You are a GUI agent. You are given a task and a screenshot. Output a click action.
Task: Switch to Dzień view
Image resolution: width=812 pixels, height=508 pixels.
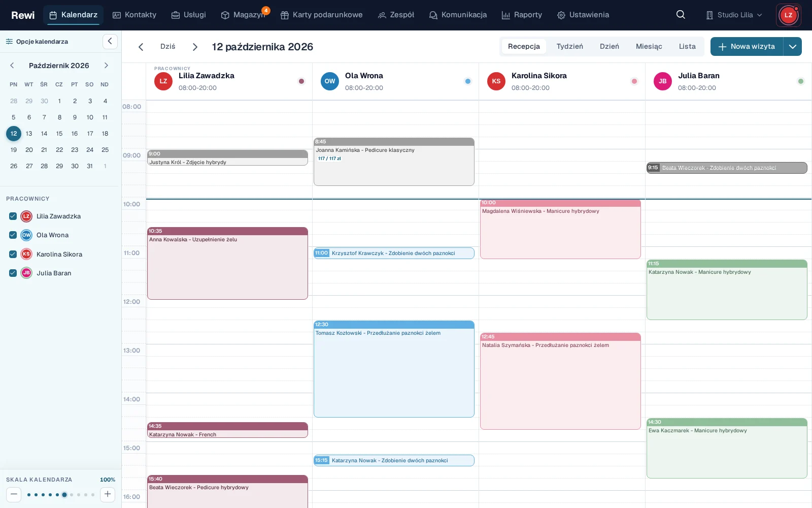(x=610, y=46)
